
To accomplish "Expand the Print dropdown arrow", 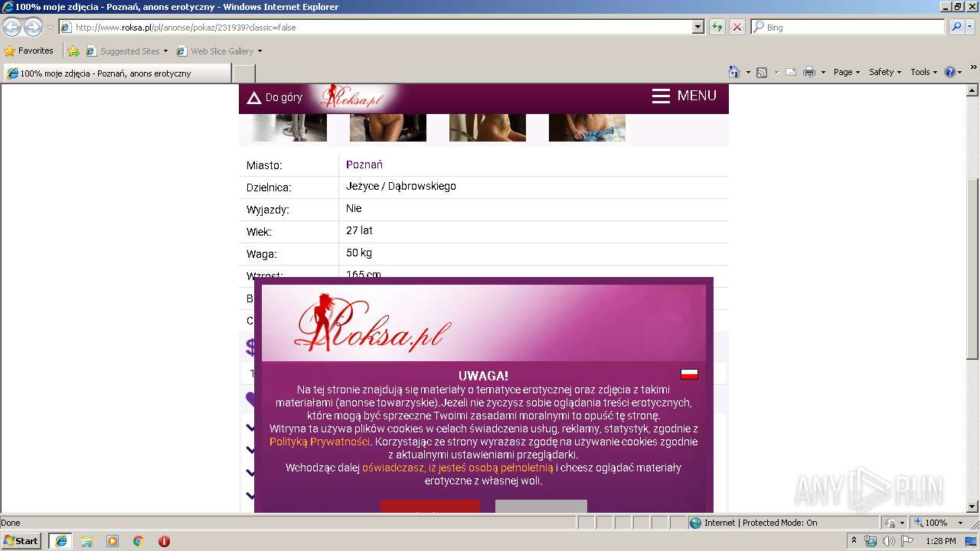I will (823, 73).
